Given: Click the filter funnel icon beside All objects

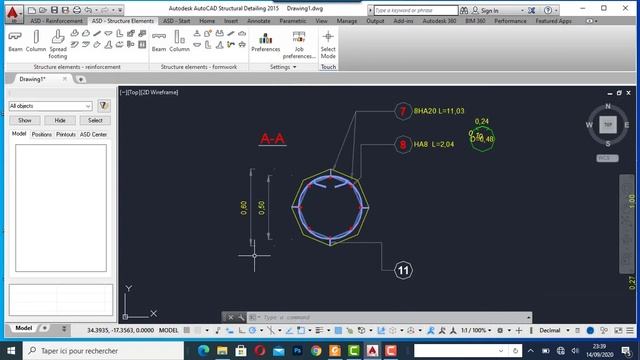Looking at the screenshot, I should (x=104, y=106).
